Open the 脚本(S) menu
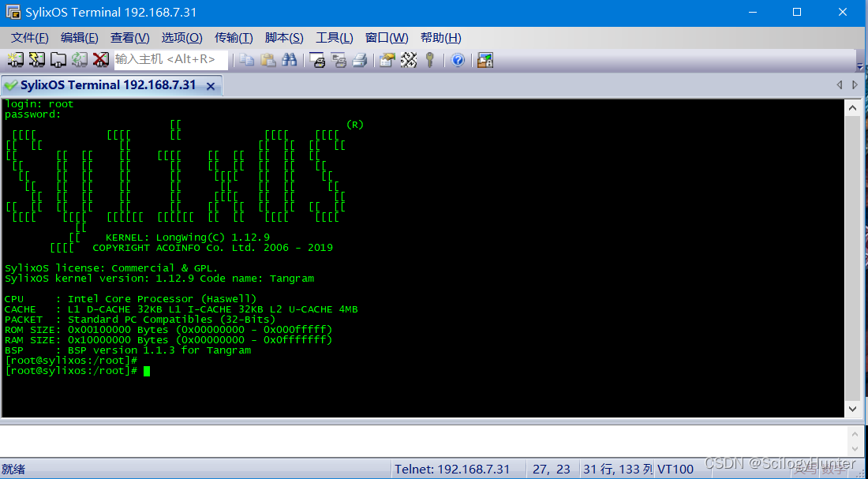The image size is (868, 479). tap(284, 38)
